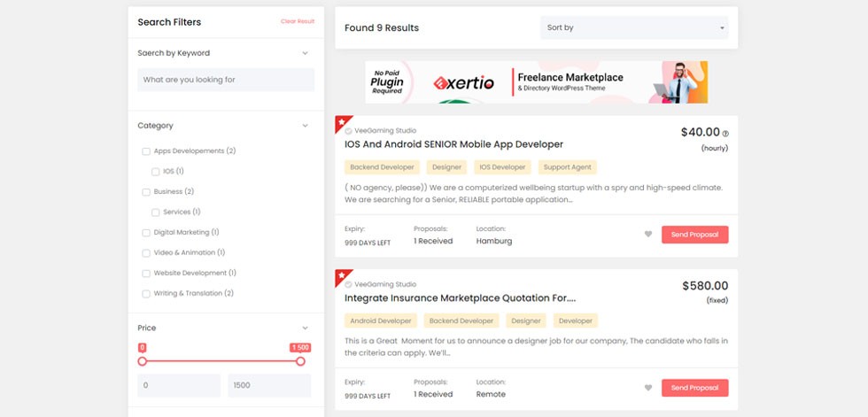
Task: Click 1 Received under Hamburg job proposals
Action: (x=433, y=241)
